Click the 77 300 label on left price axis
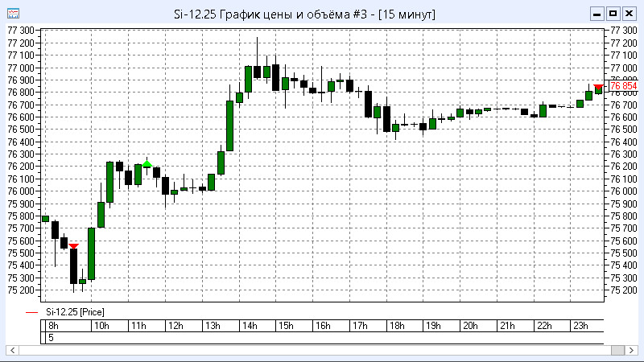The width and height of the screenshot is (644, 362). (x=20, y=30)
